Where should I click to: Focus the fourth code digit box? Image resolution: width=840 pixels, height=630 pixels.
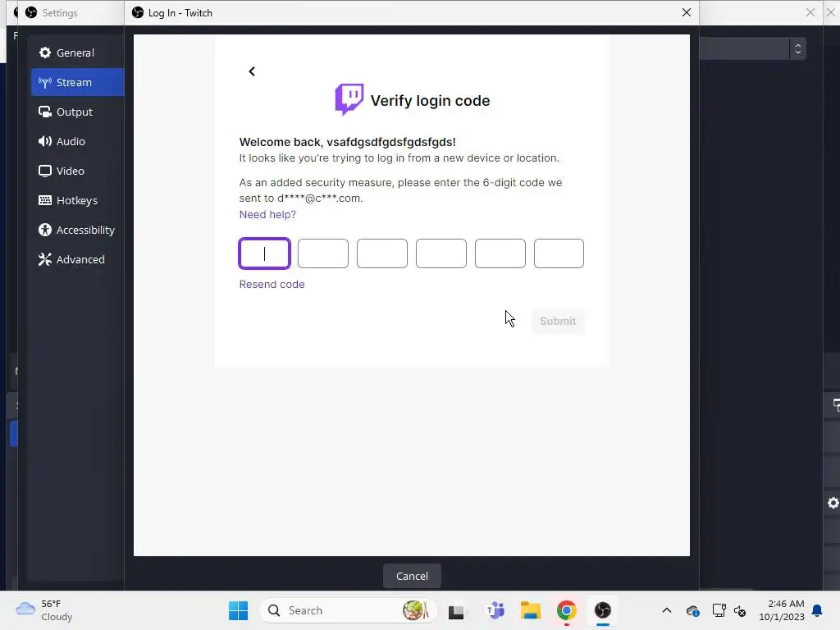point(441,253)
